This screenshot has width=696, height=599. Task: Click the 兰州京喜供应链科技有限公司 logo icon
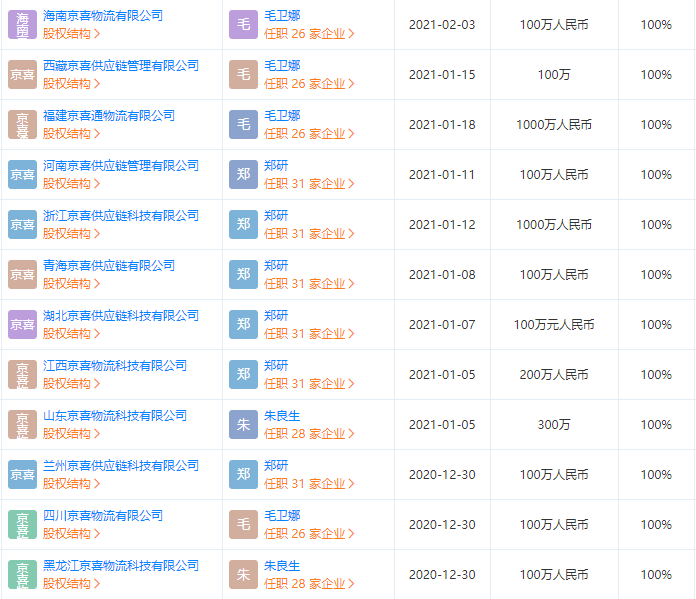pyautogui.click(x=22, y=475)
